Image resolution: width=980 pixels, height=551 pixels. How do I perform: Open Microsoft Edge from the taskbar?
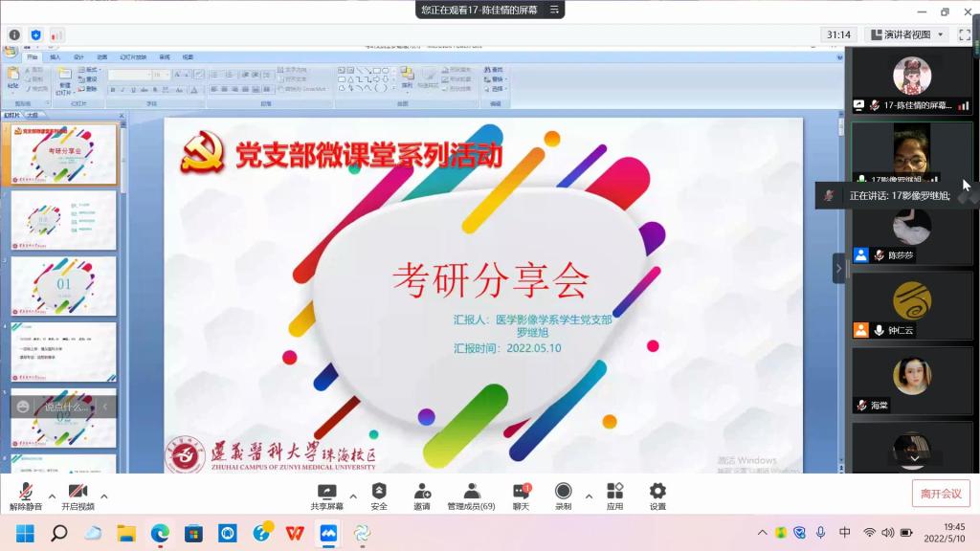click(x=160, y=533)
